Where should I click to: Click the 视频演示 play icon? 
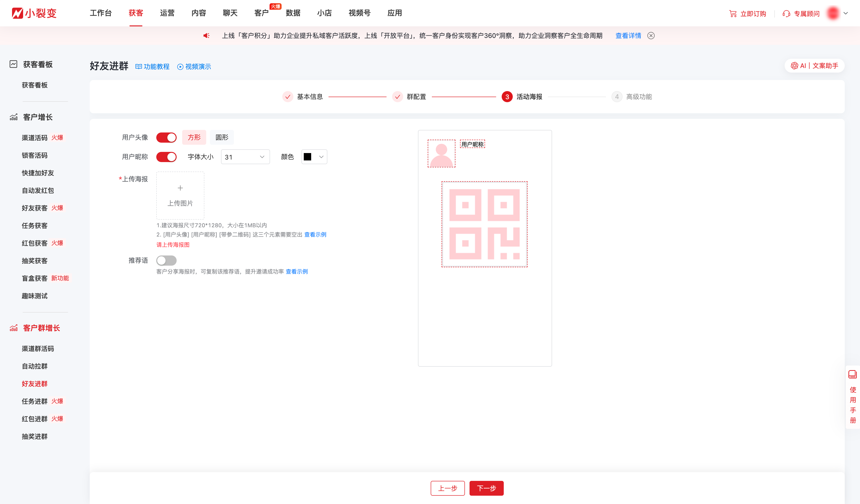coord(180,67)
